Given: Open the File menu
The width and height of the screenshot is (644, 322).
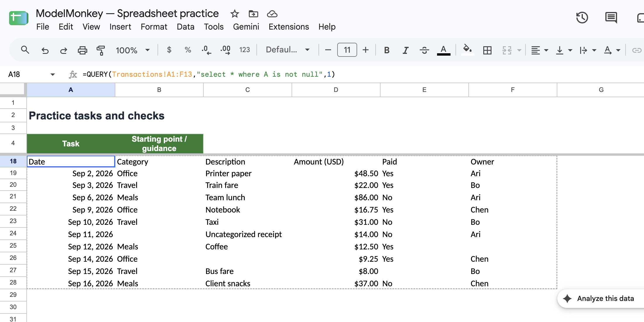Looking at the screenshot, I should click(43, 27).
